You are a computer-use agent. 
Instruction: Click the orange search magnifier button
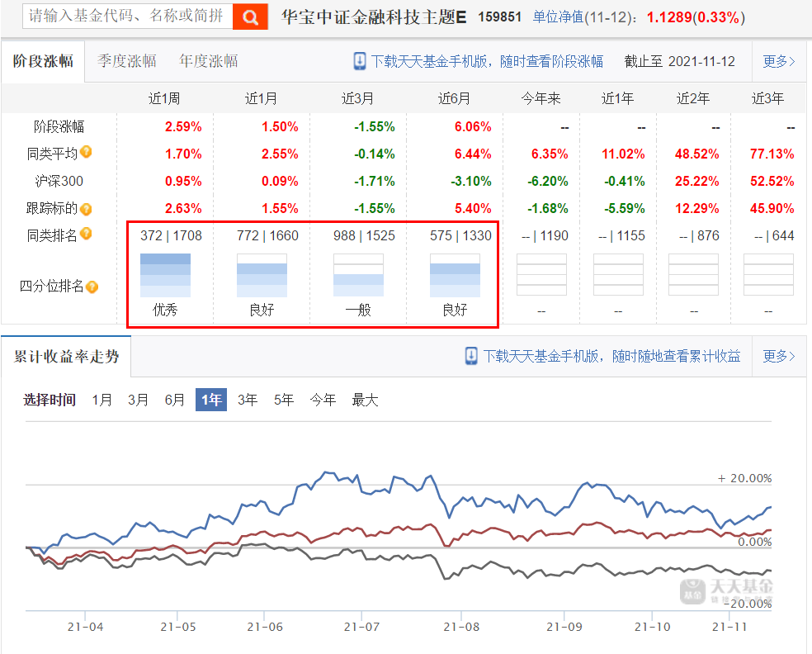250,17
